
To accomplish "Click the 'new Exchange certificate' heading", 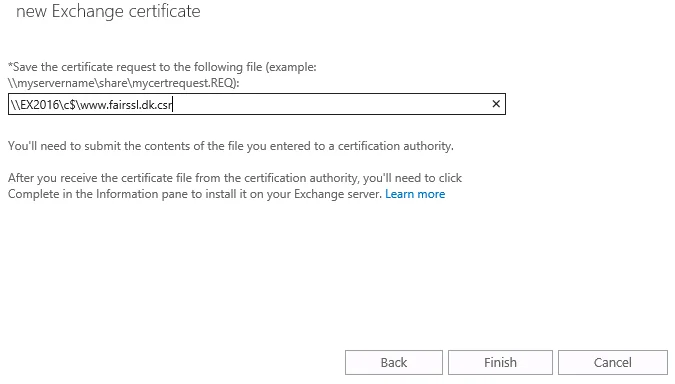I will point(108,11).
